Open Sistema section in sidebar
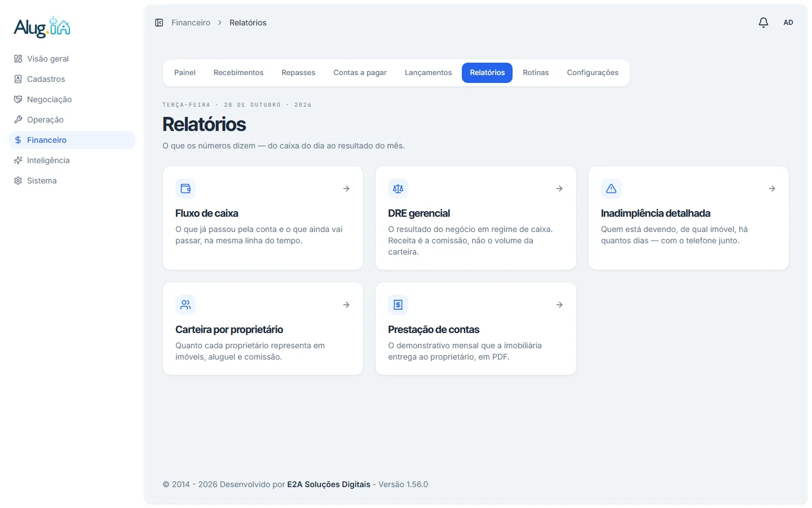 72,181
